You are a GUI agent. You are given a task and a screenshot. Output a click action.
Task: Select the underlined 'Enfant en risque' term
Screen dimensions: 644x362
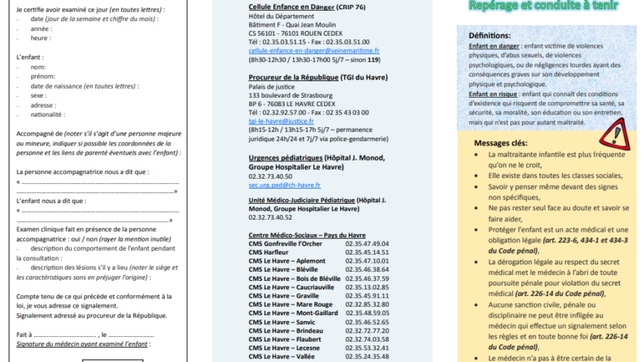coord(492,92)
